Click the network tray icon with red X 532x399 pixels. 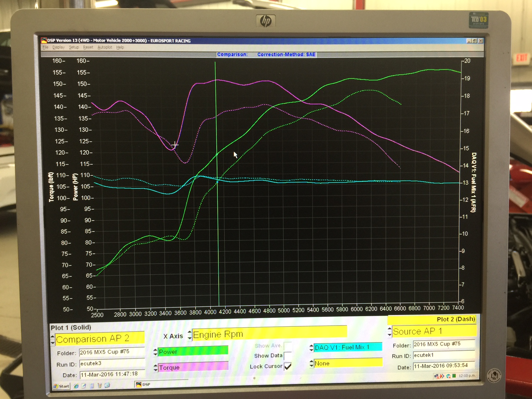[436, 377]
